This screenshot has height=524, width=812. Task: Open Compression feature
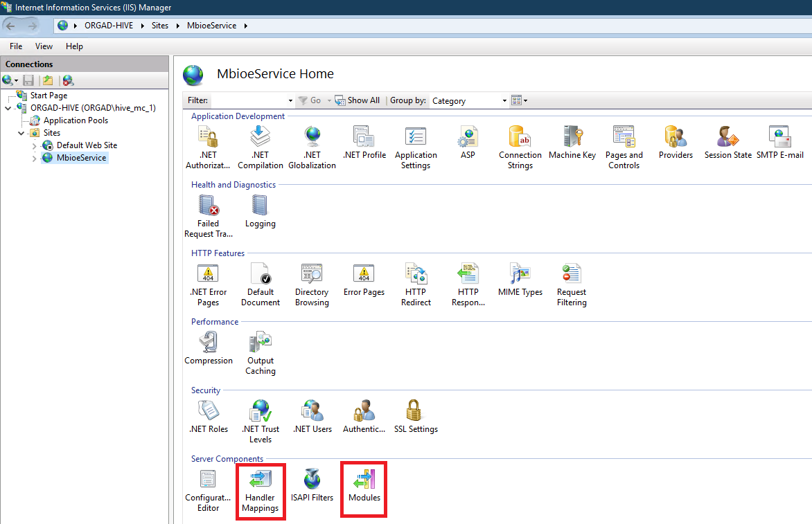point(208,347)
